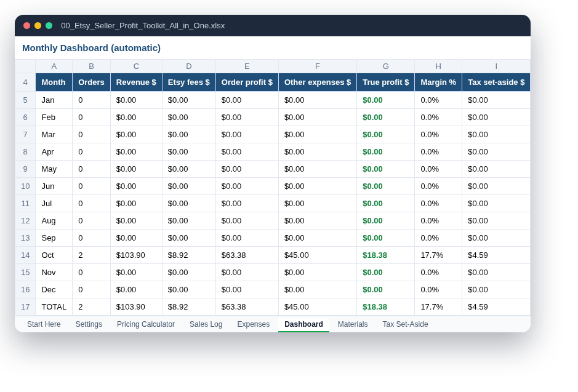
Task: Click the workbook file name in title bar
Action: [x=143, y=26]
